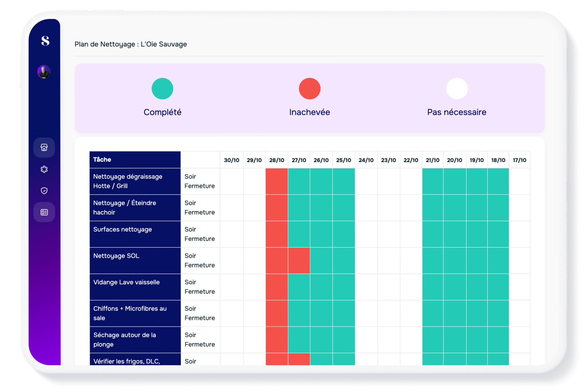588x392 pixels.
Task: Click the S logo in sidebar
Action: coord(45,40)
